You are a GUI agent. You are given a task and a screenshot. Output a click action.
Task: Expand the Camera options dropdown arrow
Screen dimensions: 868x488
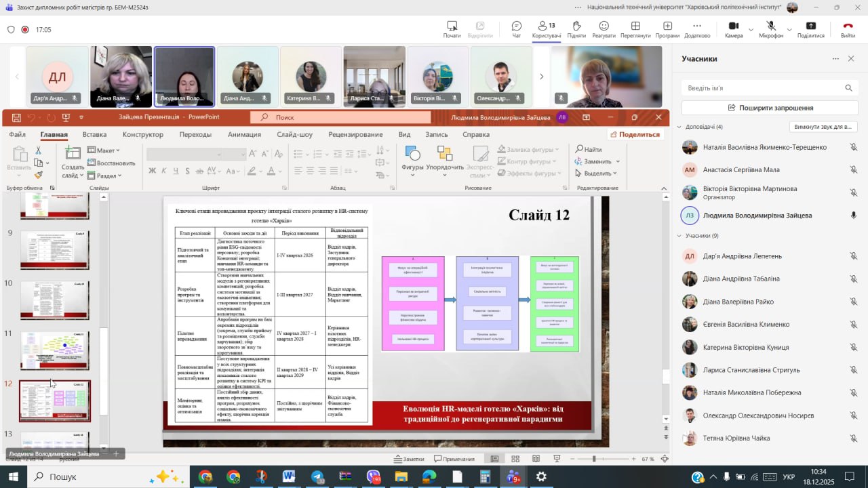[751, 30]
